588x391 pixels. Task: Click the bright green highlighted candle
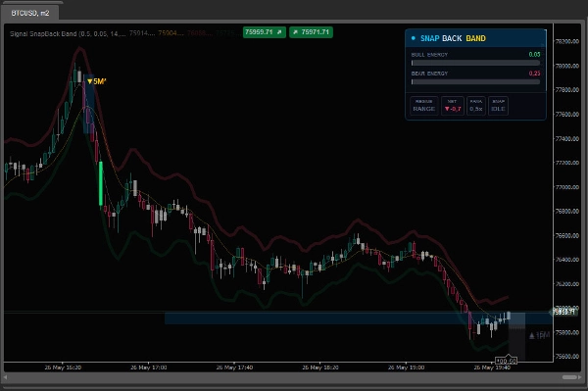(101, 183)
